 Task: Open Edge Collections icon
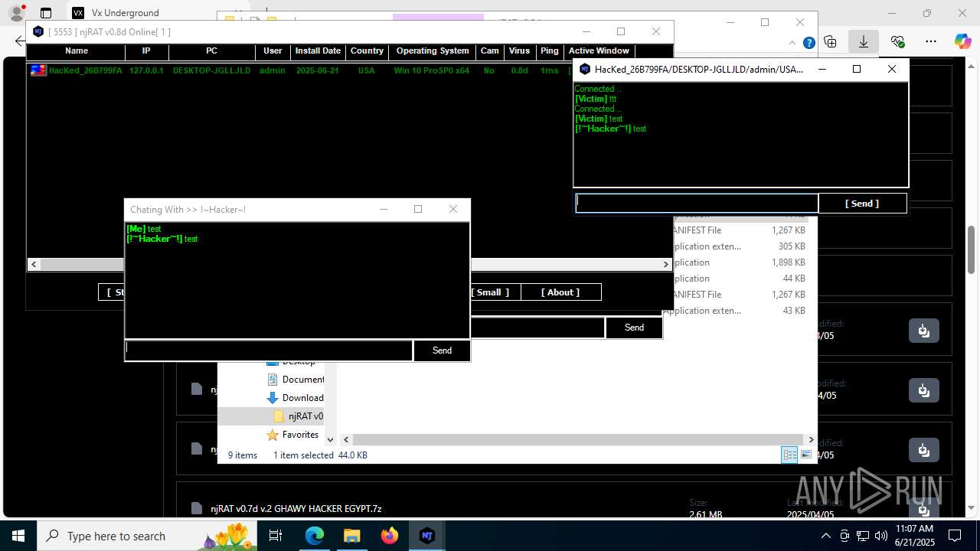[831, 42]
